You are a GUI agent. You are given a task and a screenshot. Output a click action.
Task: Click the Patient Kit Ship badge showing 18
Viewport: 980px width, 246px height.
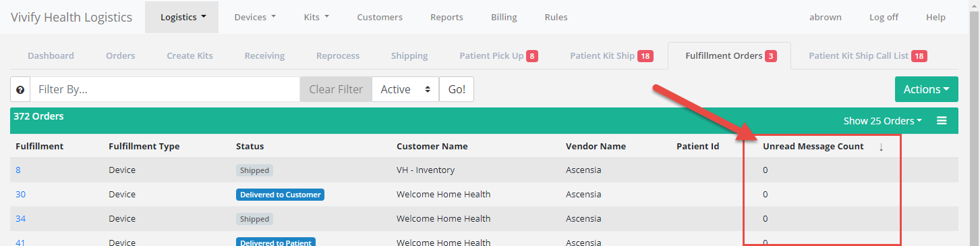pyautogui.click(x=645, y=56)
